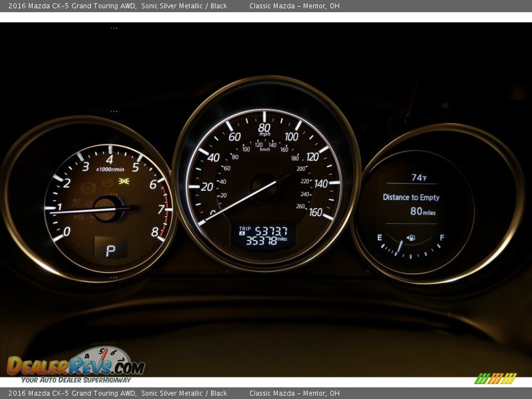
Task: Click the 74°F outside temperature reading
Action: 418,178
